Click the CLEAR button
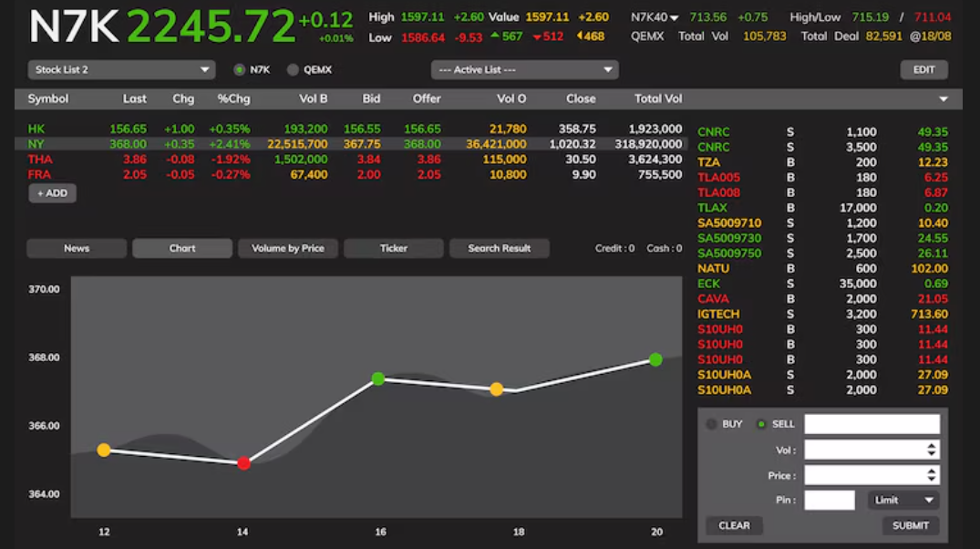The width and height of the screenshot is (980, 549). (735, 526)
